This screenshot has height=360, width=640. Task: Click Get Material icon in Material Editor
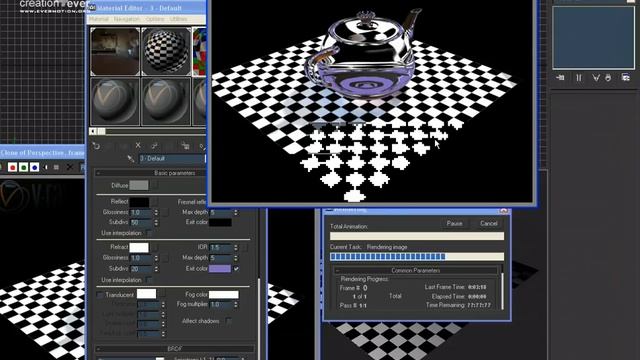coord(96,146)
